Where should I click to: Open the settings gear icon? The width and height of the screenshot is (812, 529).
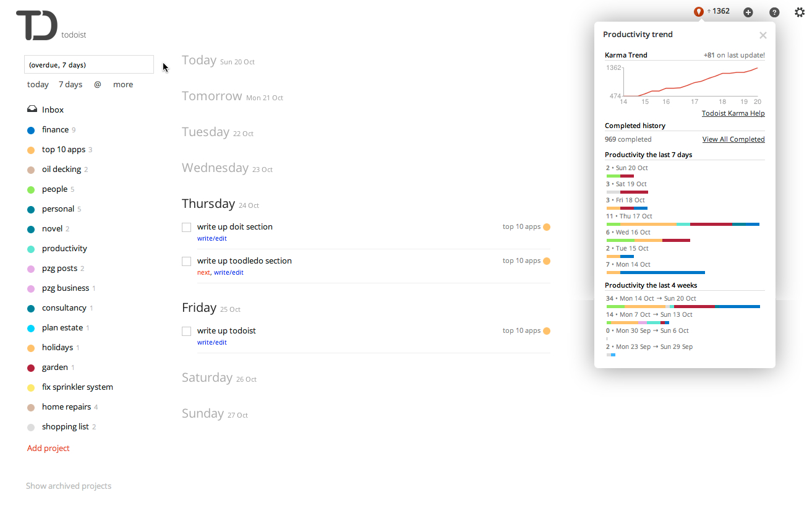pyautogui.click(x=800, y=12)
